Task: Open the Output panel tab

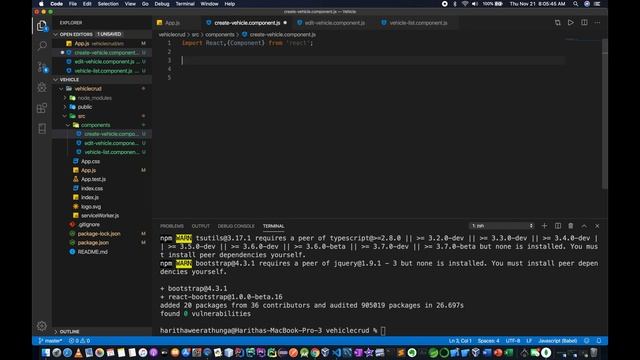Action: (x=200, y=226)
